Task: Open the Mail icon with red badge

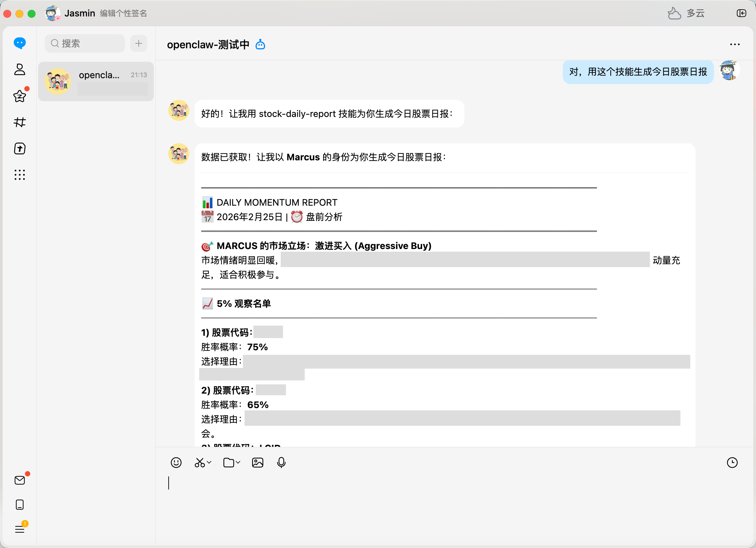Action: pos(20,480)
